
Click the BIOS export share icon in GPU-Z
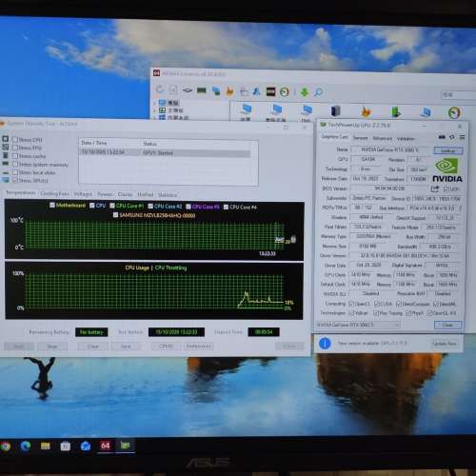click(434, 188)
